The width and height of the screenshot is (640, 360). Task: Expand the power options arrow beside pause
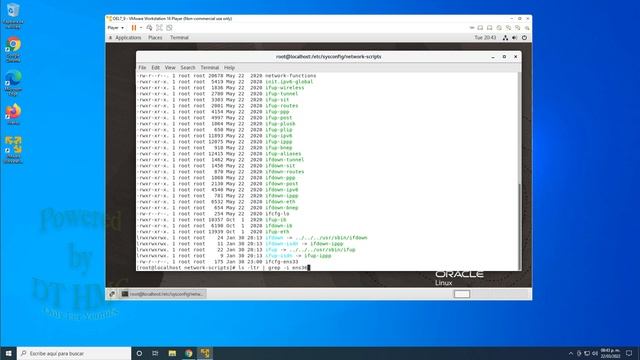(141, 28)
